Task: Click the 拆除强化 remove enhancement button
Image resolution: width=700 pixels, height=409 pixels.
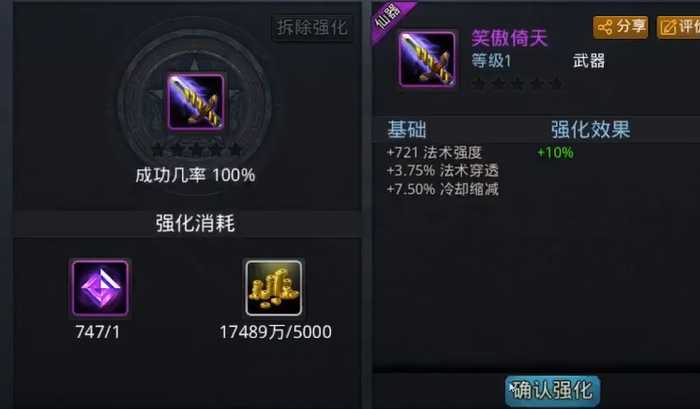Action: [x=312, y=27]
